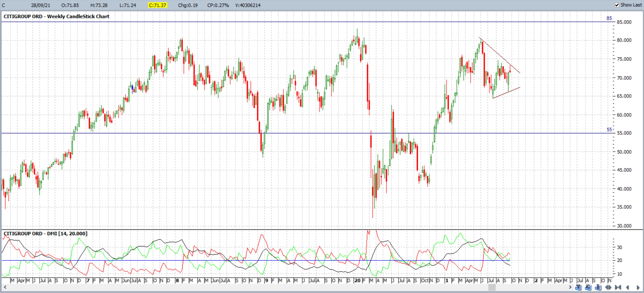This screenshot has height=293, width=644.
Task: Click the 85 horizontal line label
Action: pos(609,18)
